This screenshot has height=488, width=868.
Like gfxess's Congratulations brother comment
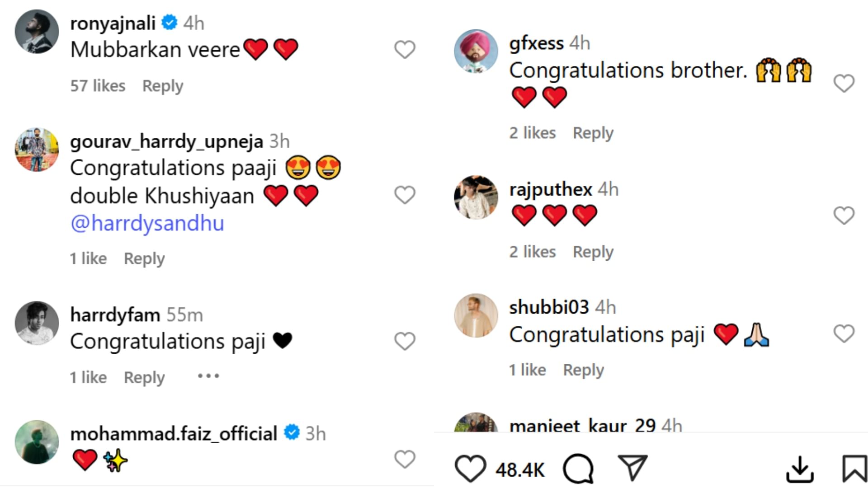[844, 84]
